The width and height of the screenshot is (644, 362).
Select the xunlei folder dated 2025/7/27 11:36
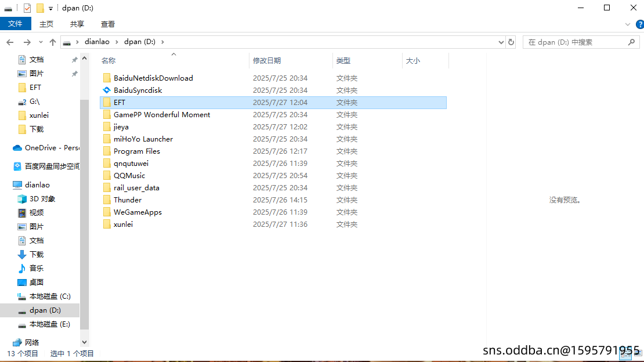273,225
